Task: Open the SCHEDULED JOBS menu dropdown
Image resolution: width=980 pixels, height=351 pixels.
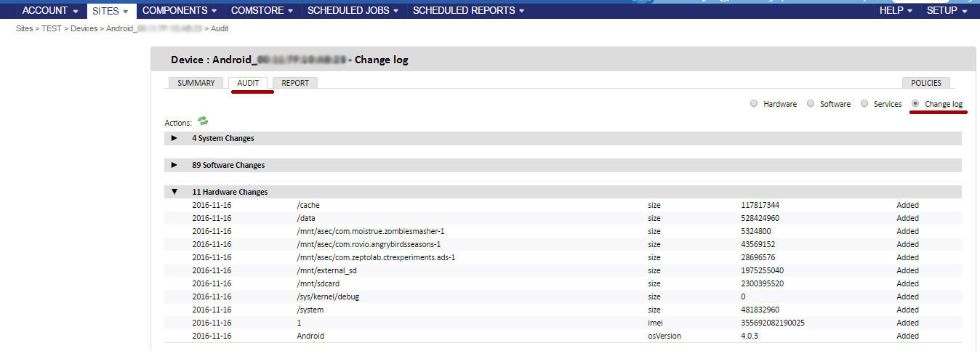Action: [353, 11]
